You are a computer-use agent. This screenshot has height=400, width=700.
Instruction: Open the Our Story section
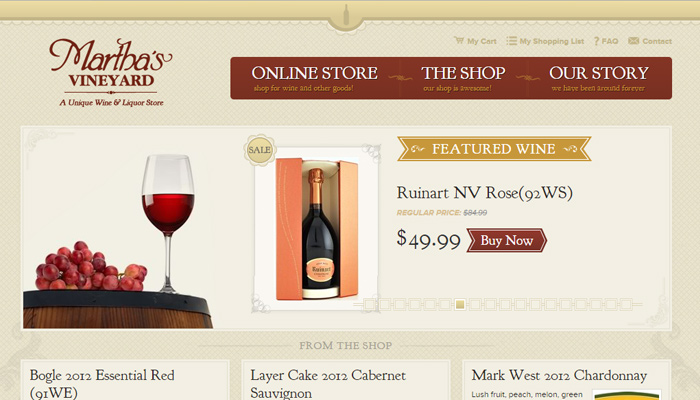click(x=599, y=77)
